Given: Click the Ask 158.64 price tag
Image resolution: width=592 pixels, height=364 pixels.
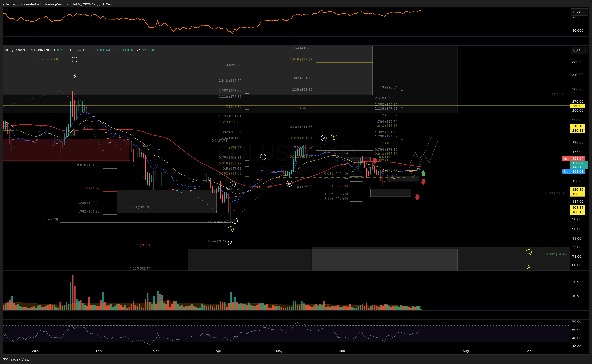Looking at the screenshot, I should pyautogui.click(x=573, y=158).
